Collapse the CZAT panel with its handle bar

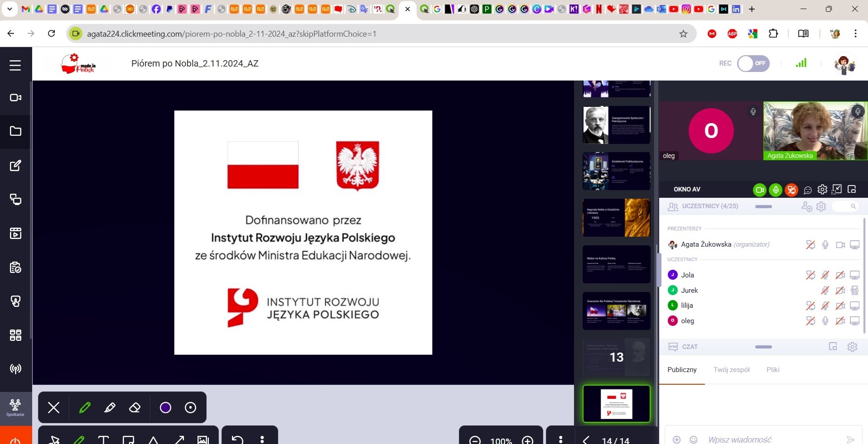[763, 347]
